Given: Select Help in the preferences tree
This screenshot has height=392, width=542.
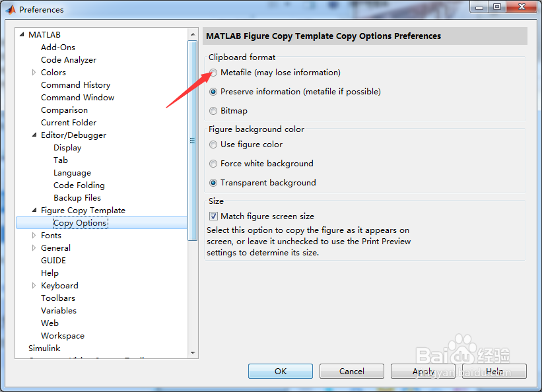Looking at the screenshot, I should coord(50,273).
